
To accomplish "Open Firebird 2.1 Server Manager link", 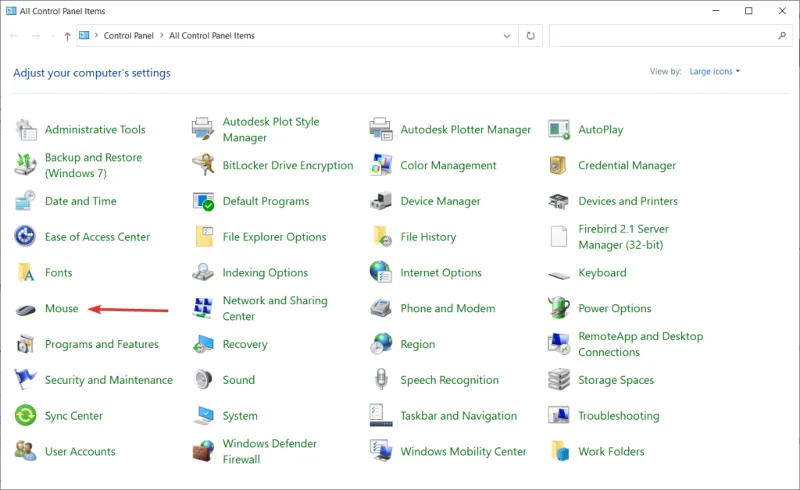I will point(623,237).
